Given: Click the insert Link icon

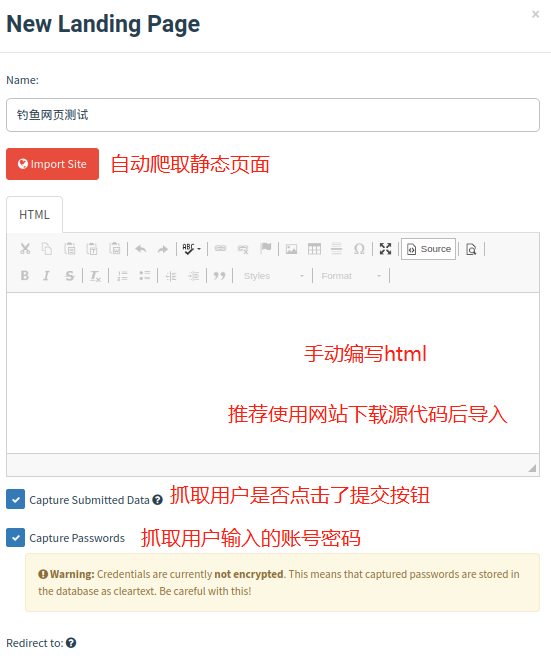Looking at the screenshot, I should pos(220,248).
